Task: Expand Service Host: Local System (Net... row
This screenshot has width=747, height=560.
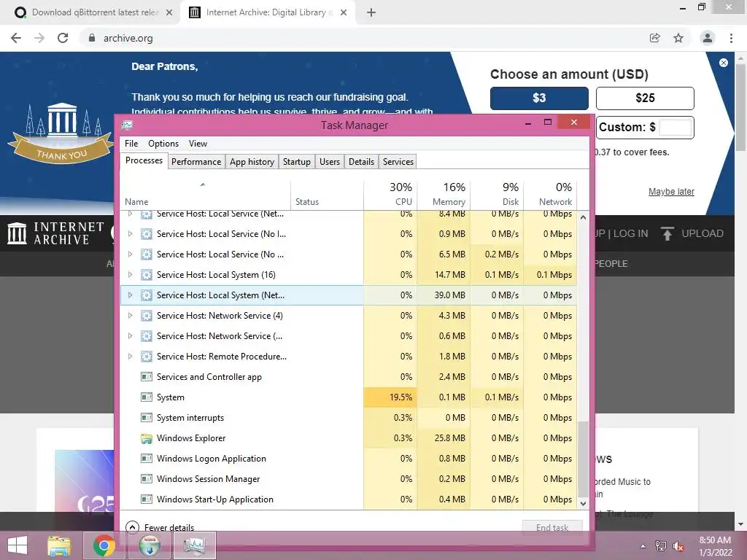Action: [x=130, y=295]
